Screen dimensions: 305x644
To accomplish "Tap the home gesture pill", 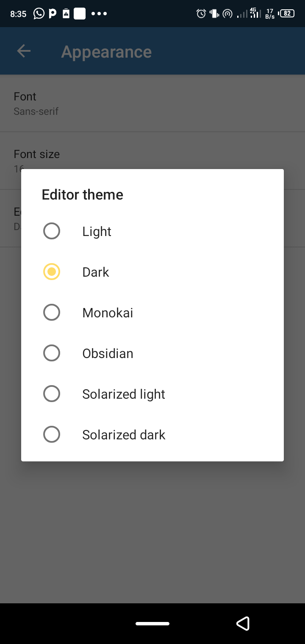I will click(x=152, y=624).
